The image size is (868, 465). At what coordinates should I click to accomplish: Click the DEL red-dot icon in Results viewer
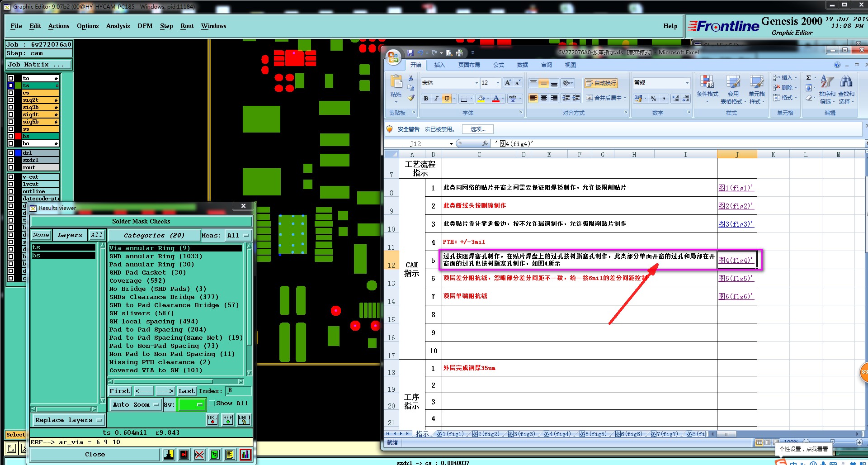[212, 420]
